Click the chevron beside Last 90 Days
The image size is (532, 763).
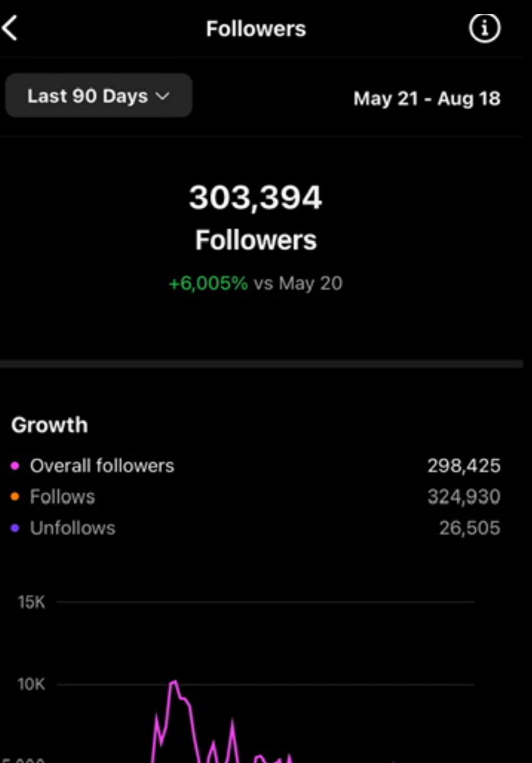pyautogui.click(x=163, y=96)
